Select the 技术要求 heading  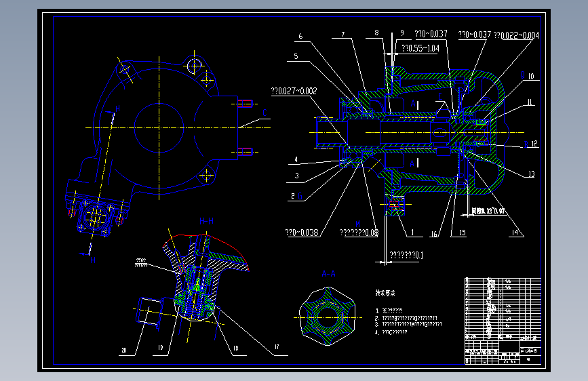385,293
